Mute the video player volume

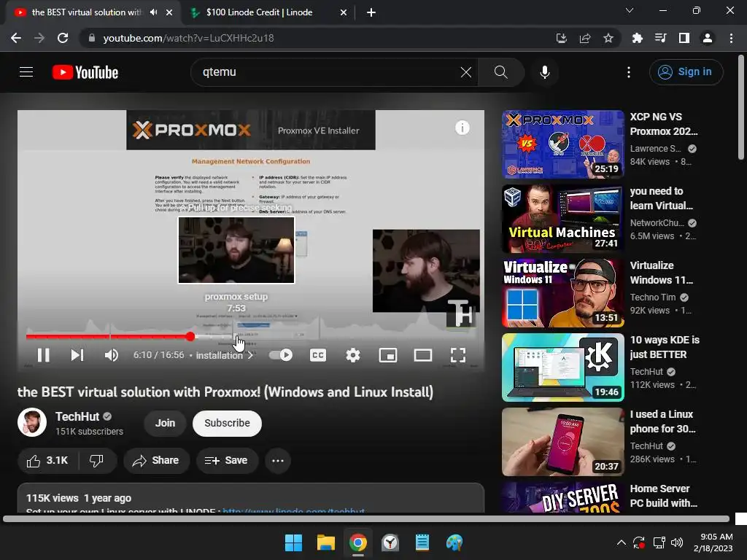coord(112,355)
